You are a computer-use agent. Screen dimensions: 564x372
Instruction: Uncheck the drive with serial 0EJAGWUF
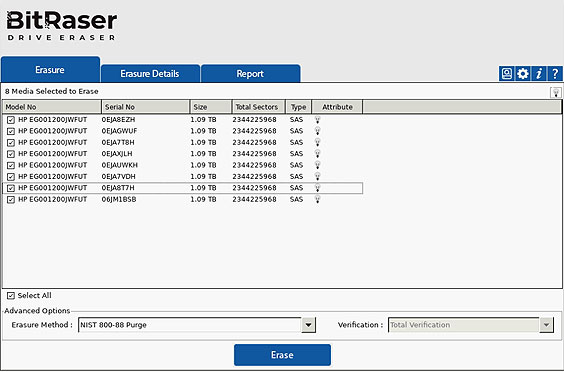click(x=11, y=131)
